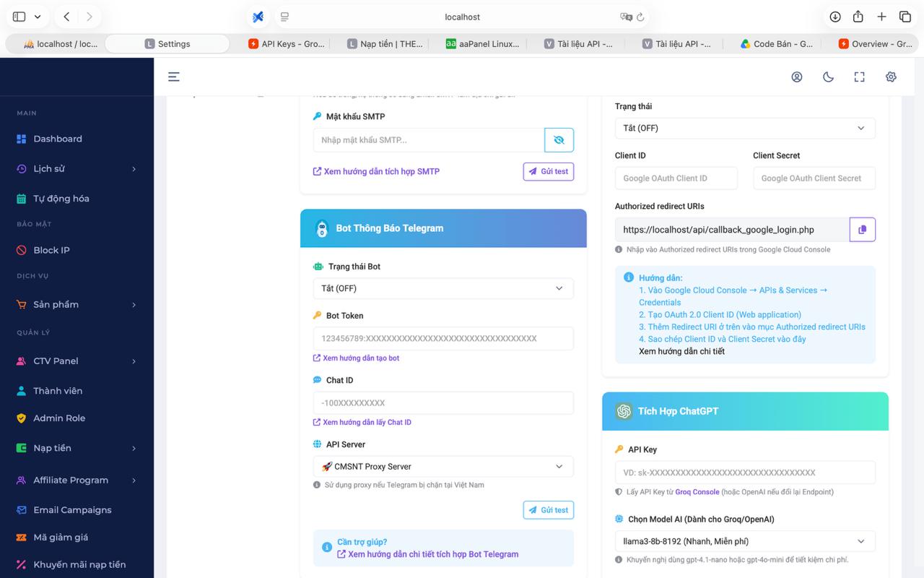Screen dimensions: 924x578
Task: Click the Dashboard grid icon in sidebar
Action: [21, 139]
